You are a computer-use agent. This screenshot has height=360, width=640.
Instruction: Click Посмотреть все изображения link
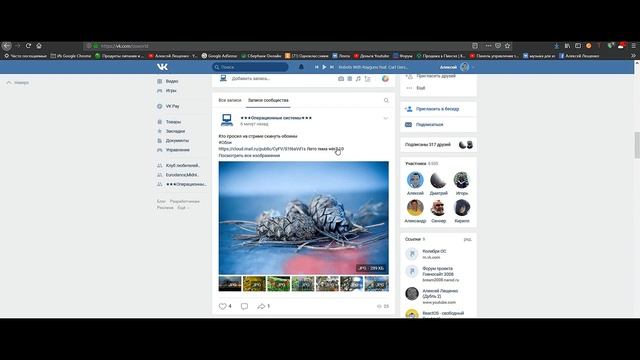pyautogui.click(x=249, y=156)
